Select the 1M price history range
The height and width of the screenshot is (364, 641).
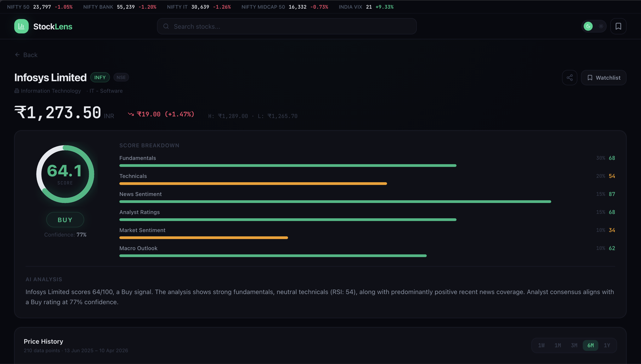point(558,345)
